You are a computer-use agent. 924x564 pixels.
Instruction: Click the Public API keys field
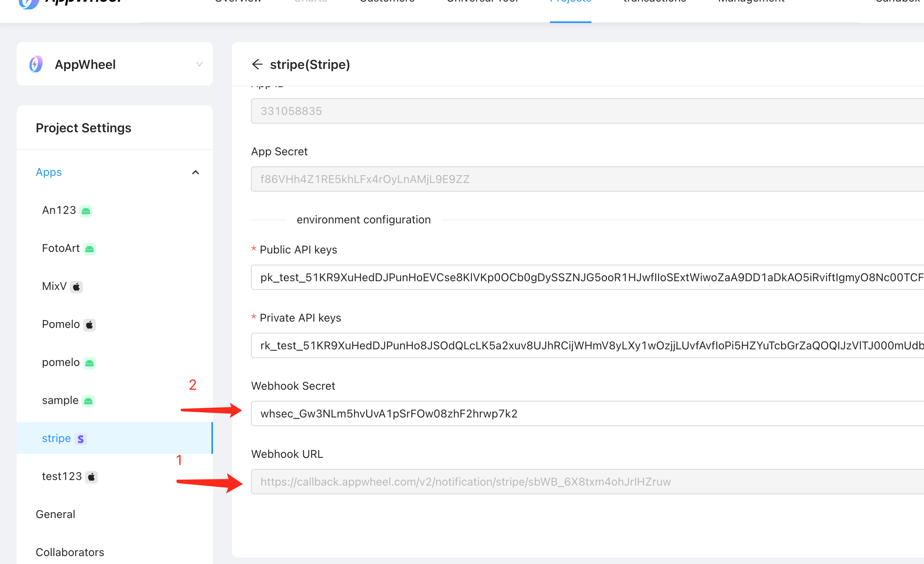pos(586,277)
